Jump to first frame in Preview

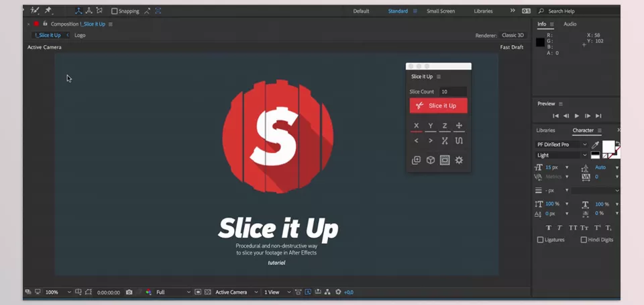tap(555, 116)
